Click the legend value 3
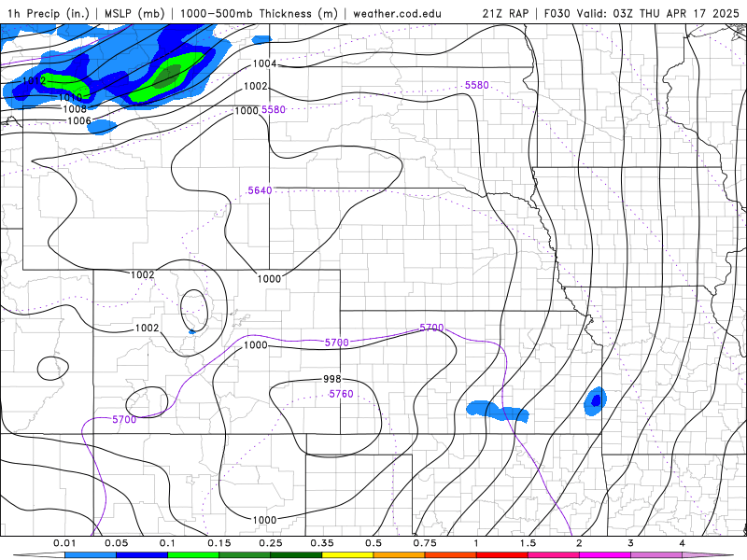Viewport: 747px width, 560px height. click(631, 543)
